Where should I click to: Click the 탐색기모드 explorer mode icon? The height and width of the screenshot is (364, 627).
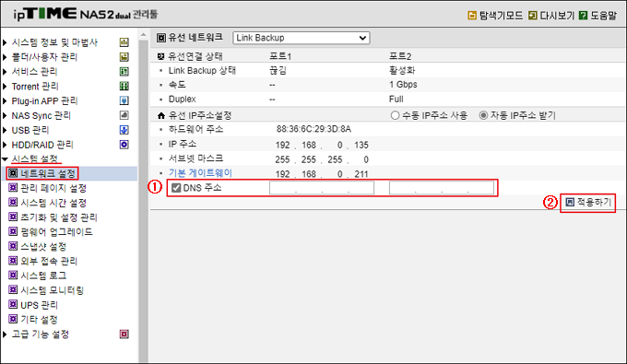[x=472, y=16]
